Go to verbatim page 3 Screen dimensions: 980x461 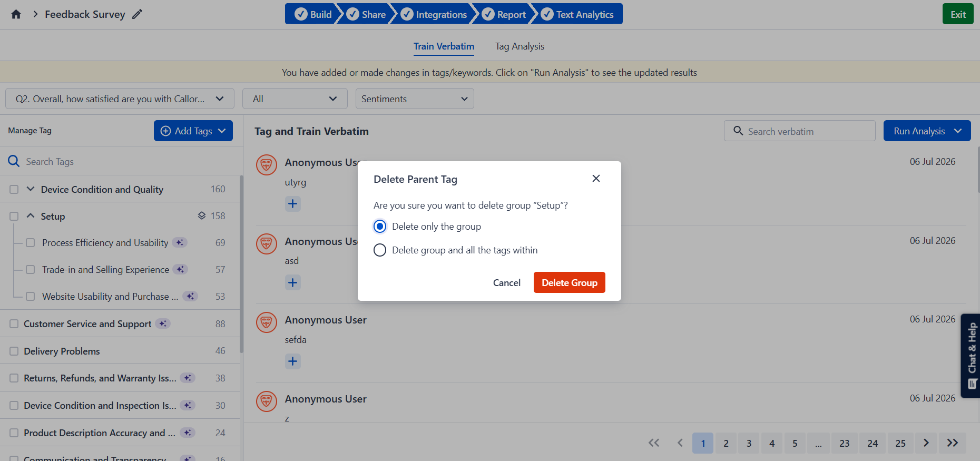749,443
